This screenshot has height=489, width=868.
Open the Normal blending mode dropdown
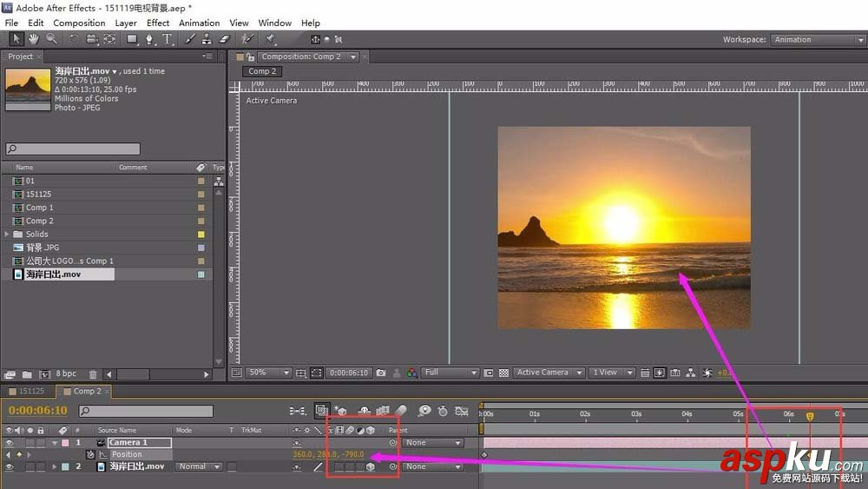197,466
